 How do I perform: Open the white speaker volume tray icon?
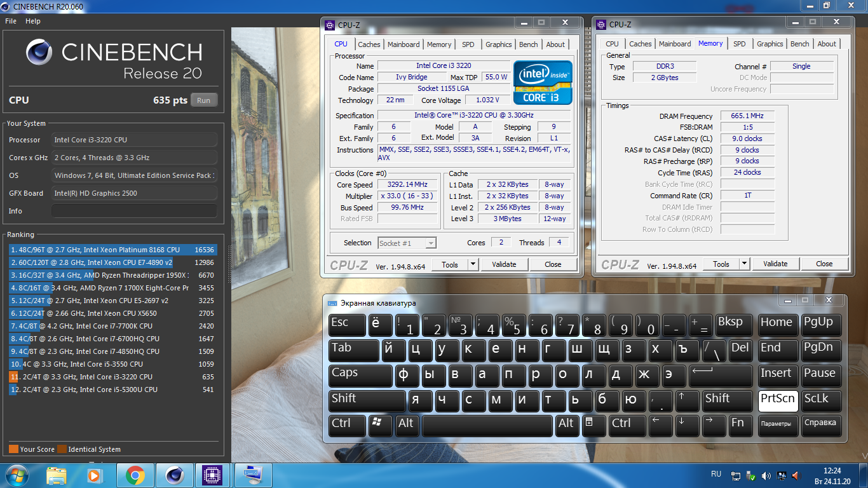[x=766, y=475]
